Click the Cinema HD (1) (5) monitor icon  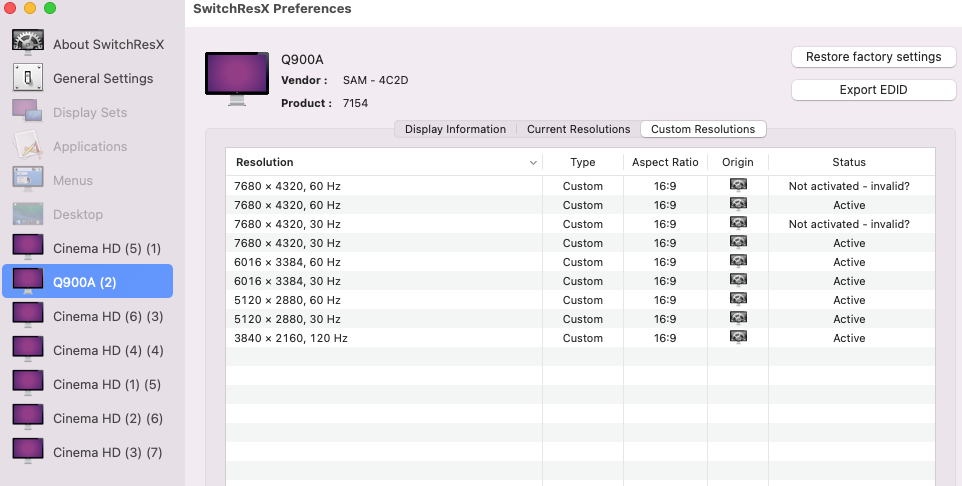28,383
